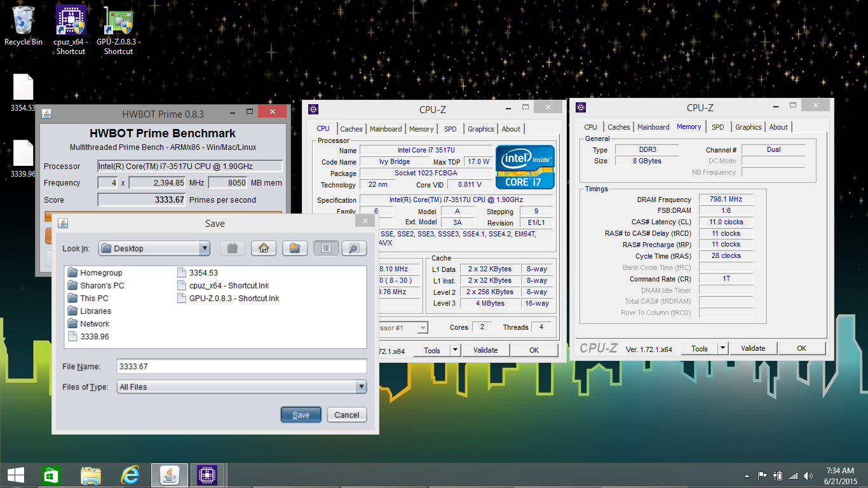Go to Home folder in Save dialog
The width and height of the screenshot is (868, 488).
(x=264, y=248)
